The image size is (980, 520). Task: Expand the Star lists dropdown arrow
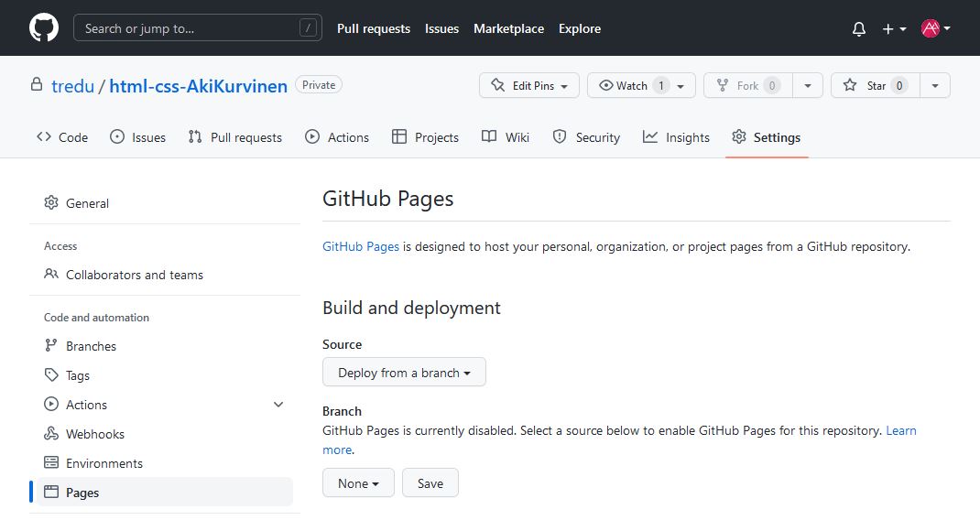(x=935, y=86)
